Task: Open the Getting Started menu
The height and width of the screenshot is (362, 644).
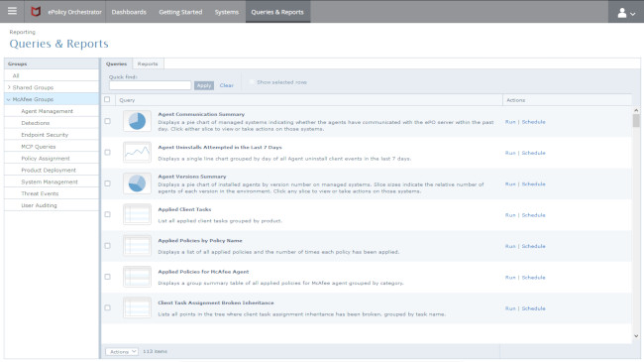Action: (x=180, y=12)
